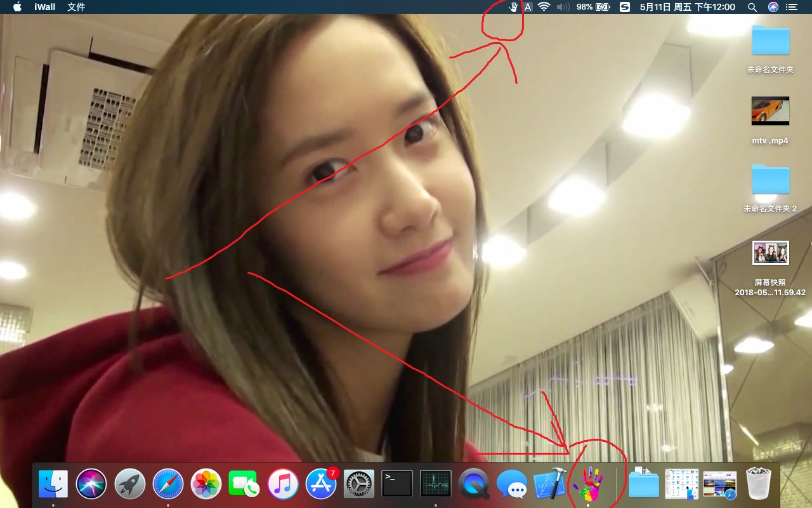This screenshot has height=508, width=812.
Task: Open Spotlight search magnifier
Action: click(752, 7)
